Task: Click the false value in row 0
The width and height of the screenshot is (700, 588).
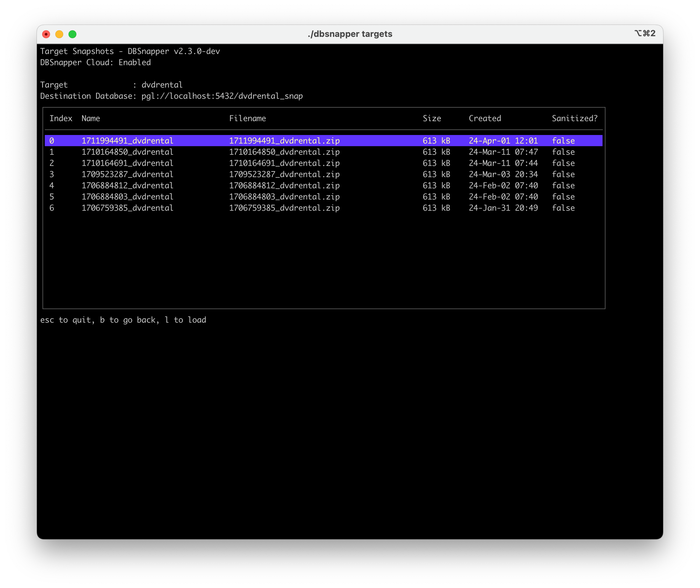Action: tap(563, 141)
